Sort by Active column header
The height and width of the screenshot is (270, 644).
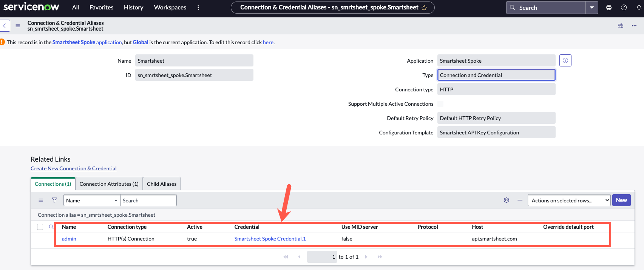[x=195, y=227]
